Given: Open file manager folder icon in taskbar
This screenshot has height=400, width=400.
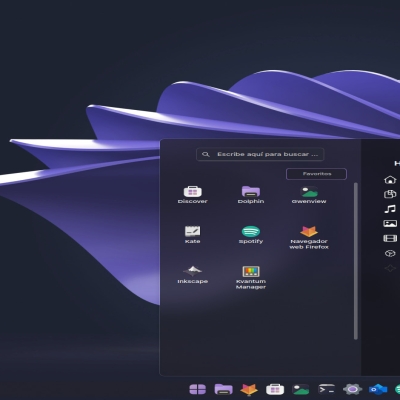Looking at the screenshot, I should tap(223, 389).
